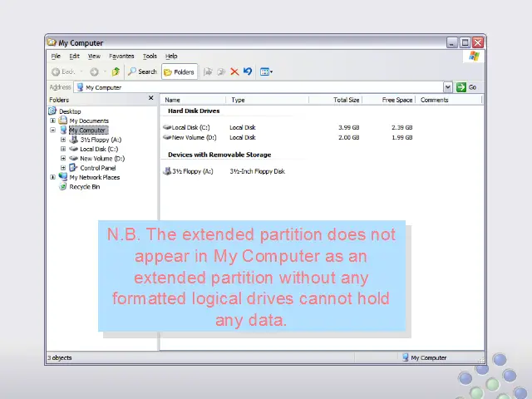The image size is (532, 399).
Task: Select Desktop in the folder tree
Action: [x=70, y=111]
